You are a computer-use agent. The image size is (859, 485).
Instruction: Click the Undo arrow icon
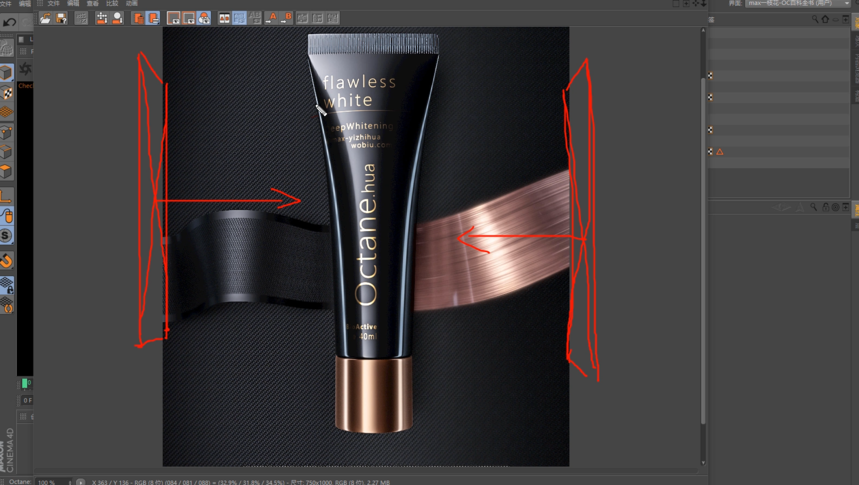click(9, 22)
